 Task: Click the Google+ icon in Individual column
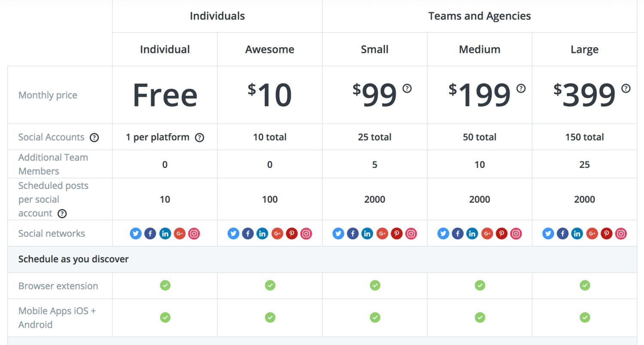pyautogui.click(x=179, y=234)
